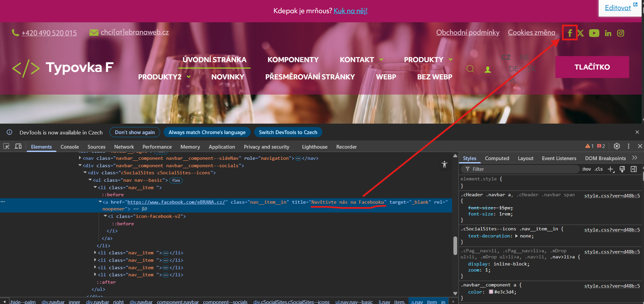The width and height of the screenshot is (644, 304).
Task: Click the Instagram icon in header
Action: [x=621, y=33]
